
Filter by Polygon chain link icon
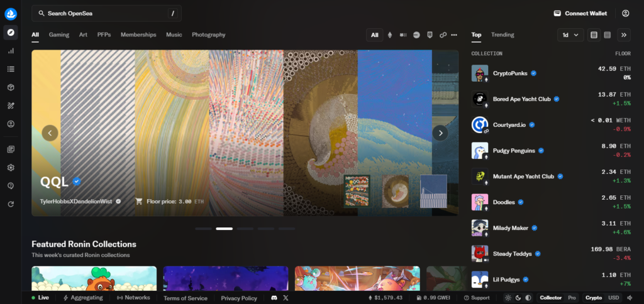click(x=443, y=35)
